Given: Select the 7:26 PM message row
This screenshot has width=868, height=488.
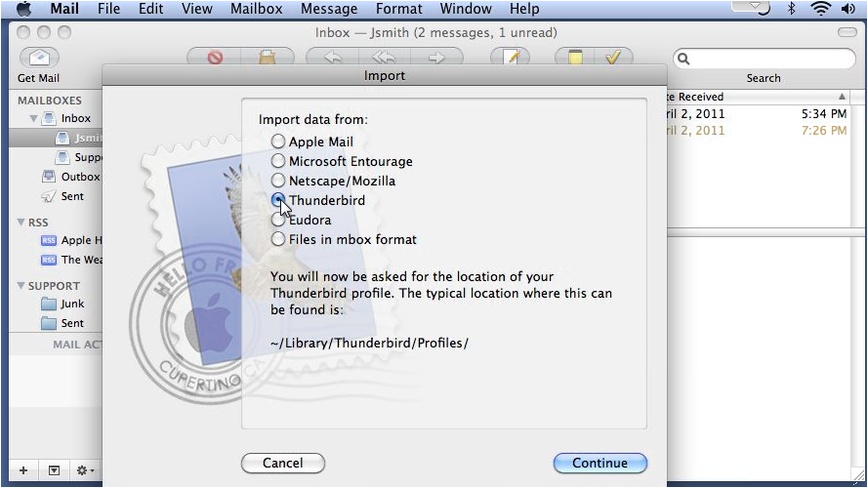Looking at the screenshot, I should [759, 131].
